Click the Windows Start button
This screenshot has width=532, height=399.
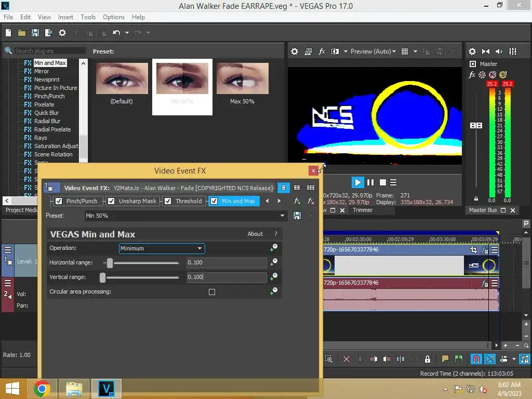[12, 389]
